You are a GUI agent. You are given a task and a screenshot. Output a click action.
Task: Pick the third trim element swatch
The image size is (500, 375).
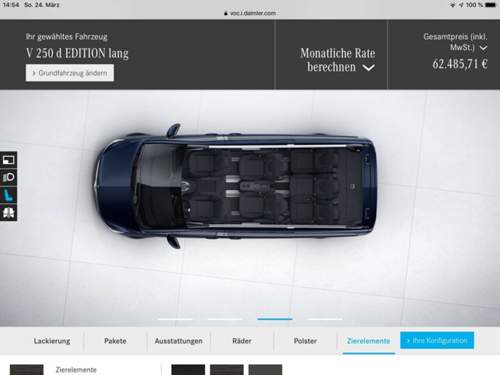(265, 370)
